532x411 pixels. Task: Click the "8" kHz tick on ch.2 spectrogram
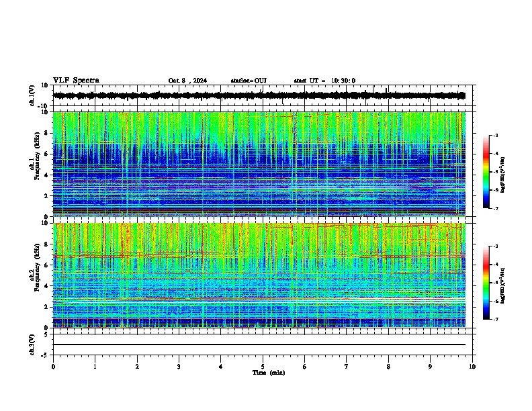pyautogui.click(x=46, y=244)
